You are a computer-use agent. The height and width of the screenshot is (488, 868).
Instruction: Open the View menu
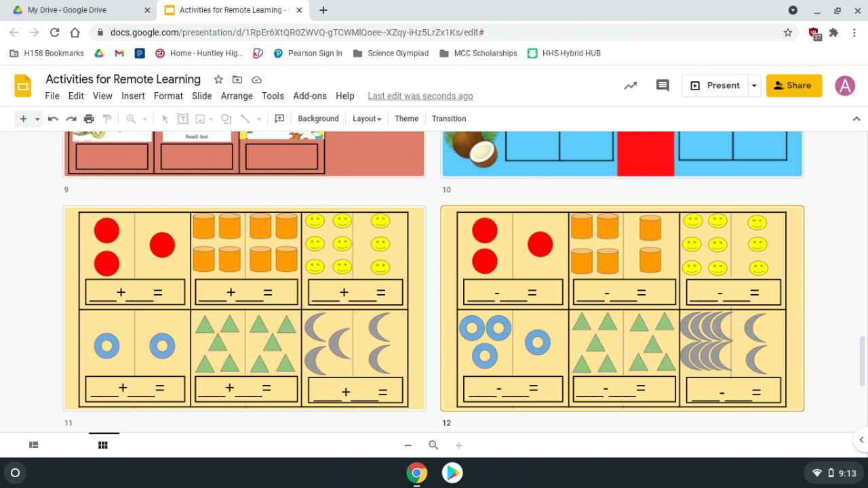coord(102,96)
